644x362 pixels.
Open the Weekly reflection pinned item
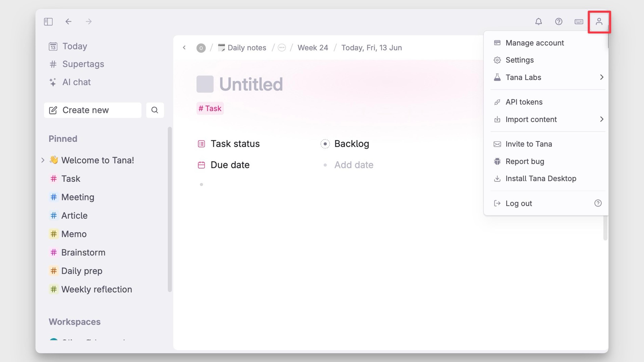96,289
